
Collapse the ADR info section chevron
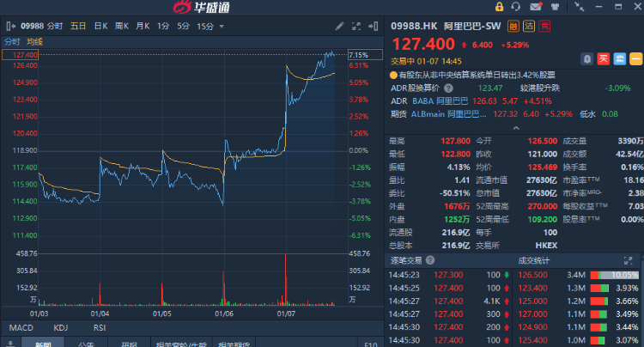click(515, 126)
